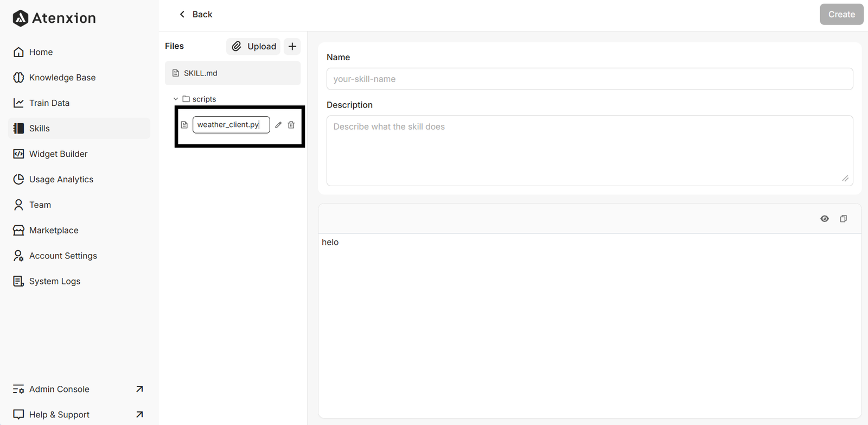This screenshot has width=868, height=425.
Task: Click the Help & Support chat icon
Action: click(18, 415)
